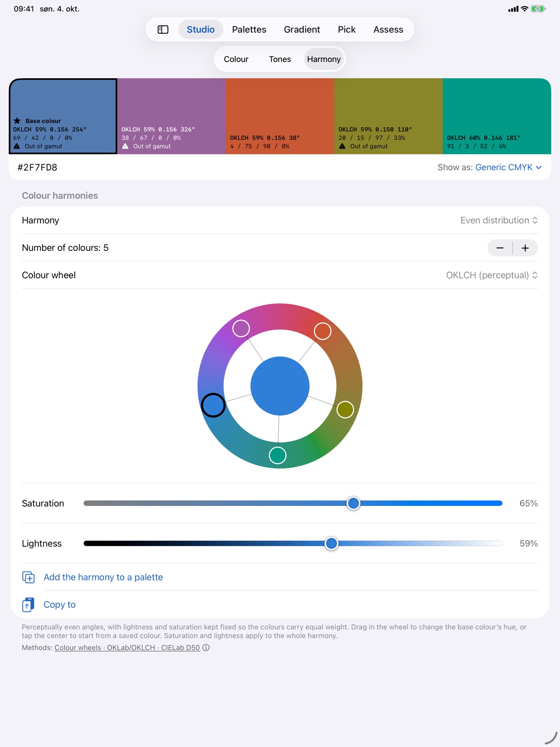Click the Wi-Fi icon in status bar
The image size is (560, 747).
pyautogui.click(x=524, y=9)
